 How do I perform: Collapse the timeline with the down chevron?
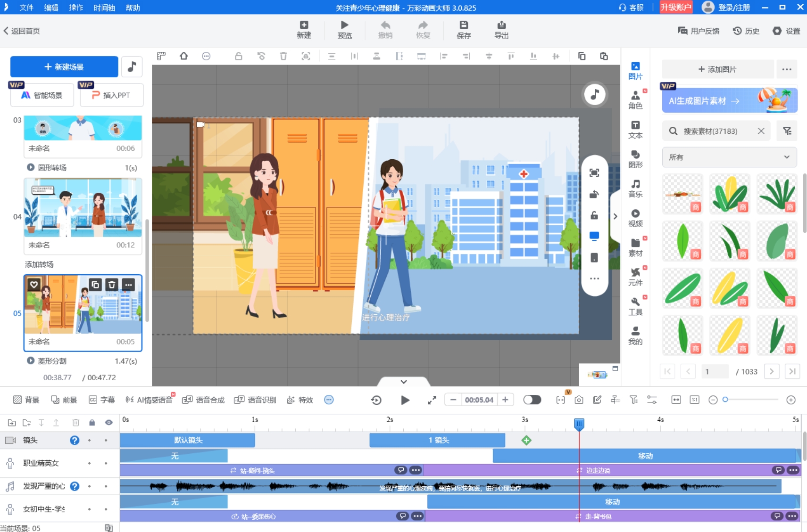click(404, 382)
